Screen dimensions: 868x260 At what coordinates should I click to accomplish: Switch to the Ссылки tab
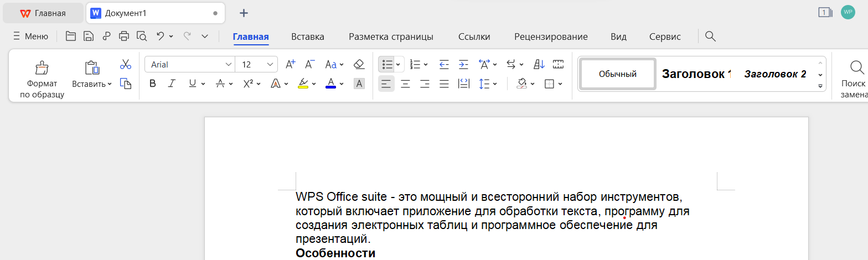[x=474, y=37]
